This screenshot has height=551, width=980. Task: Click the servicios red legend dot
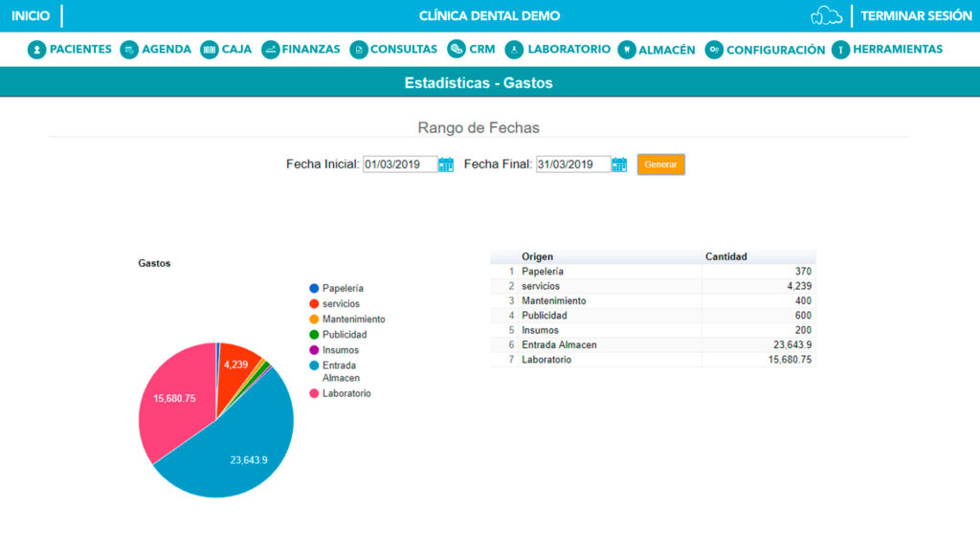tap(314, 303)
